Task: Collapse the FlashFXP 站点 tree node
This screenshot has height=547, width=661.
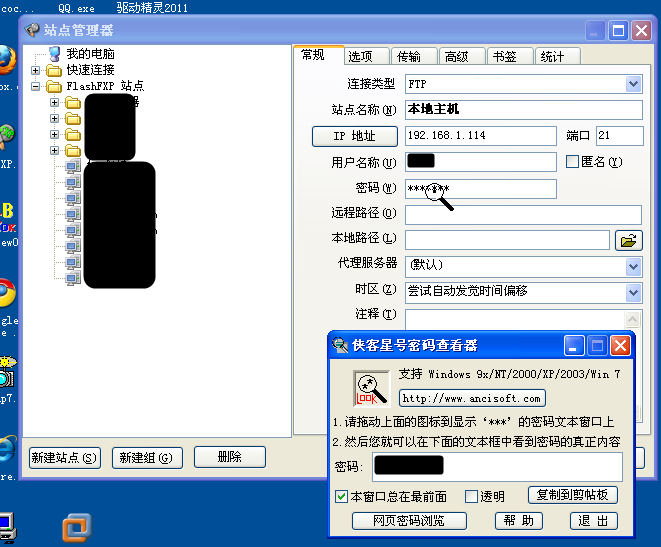Action: click(x=35, y=86)
